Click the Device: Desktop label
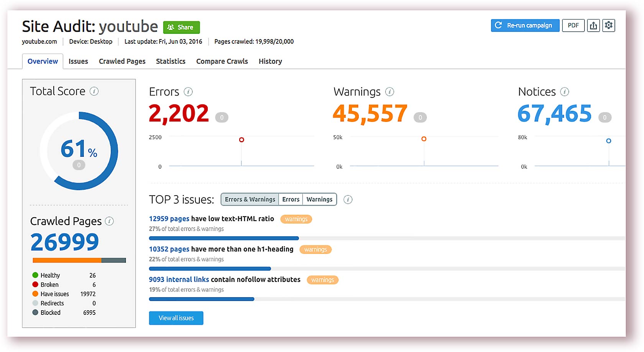This screenshot has width=644, height=352. [x=91, y=41]
